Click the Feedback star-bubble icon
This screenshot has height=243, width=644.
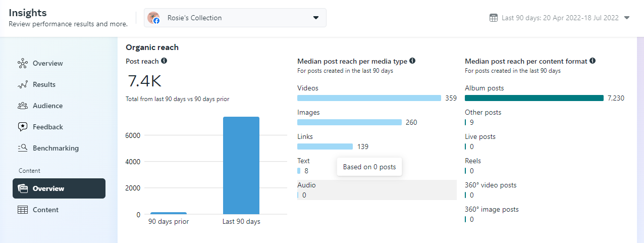(23, 127)
